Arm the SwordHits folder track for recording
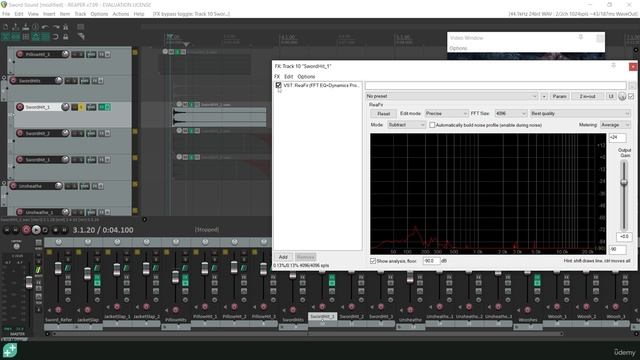Viewport: 640px width, 360px height. point(13,81)
